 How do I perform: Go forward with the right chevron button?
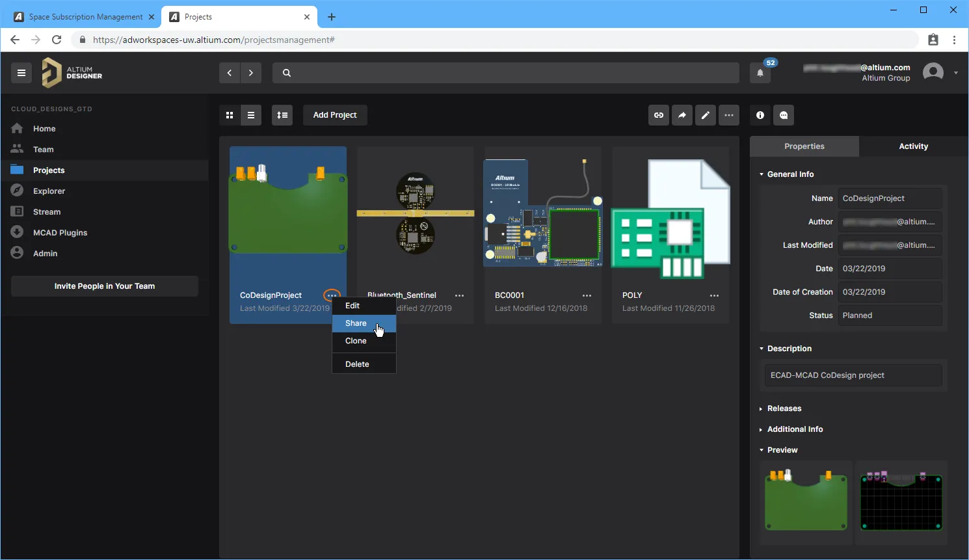pyautogui.click(x=251, y=73)
